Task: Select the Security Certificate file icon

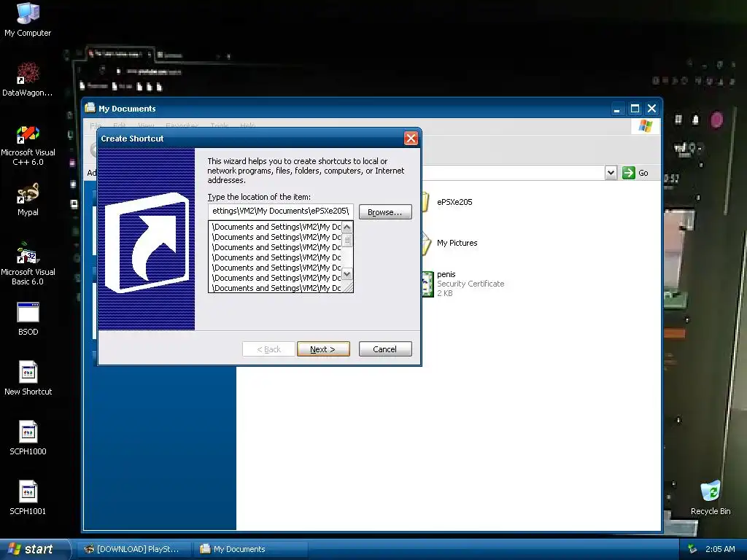Action: pyautogui.click(x=427, y=284)
